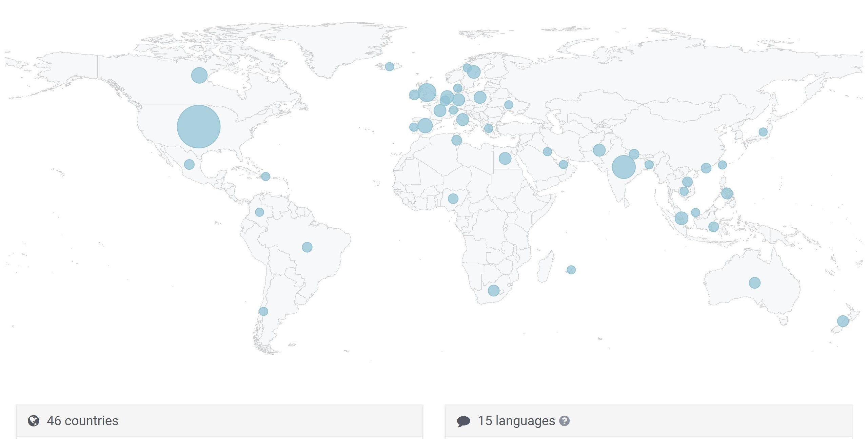Click the bubble over New Zealand

click(x=843, y=321)
